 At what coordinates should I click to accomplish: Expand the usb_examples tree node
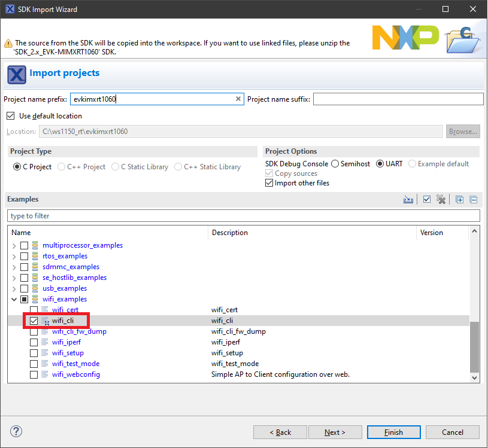pos(14,288)
